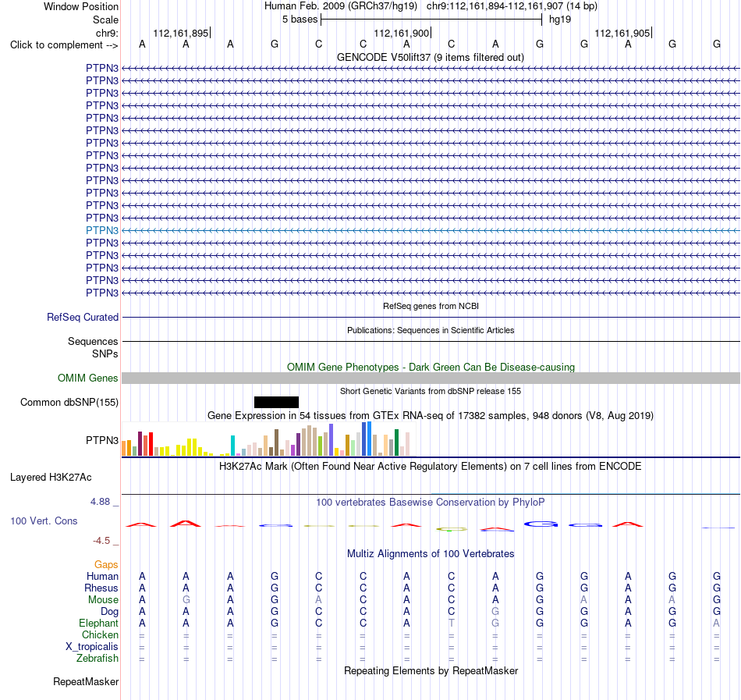
Task: Select the highlighted light-blue PTPN3 transcript label
Action: (x=102, y=231)
